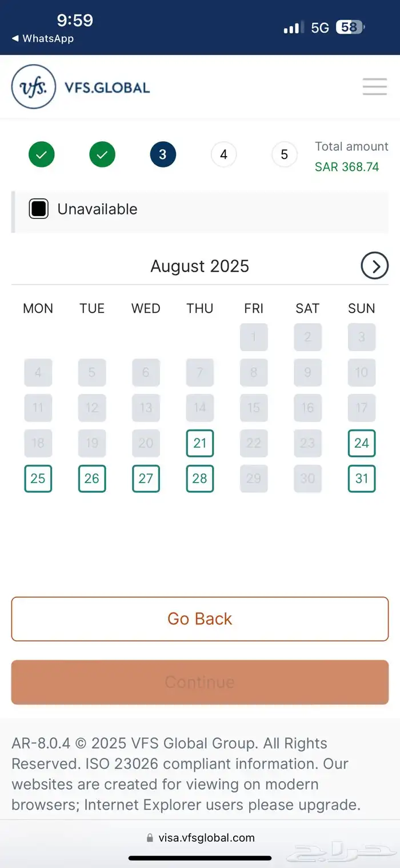Tap the visa.vfsglobal.com address bar
Screen dimensions: 400x868
(x=200, y=838)
